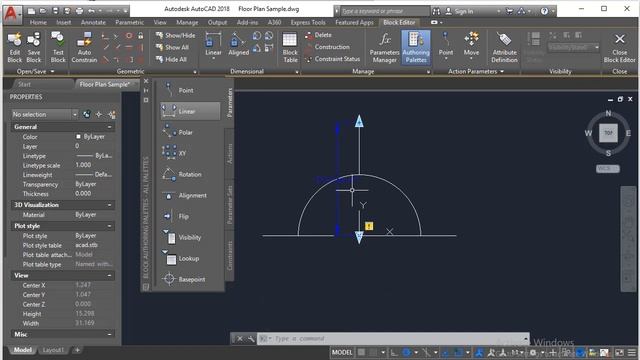The height and width of the screenshot is (360, 640).
Task: Switch to the Home ribbon tab
Action: click(38, 22)
